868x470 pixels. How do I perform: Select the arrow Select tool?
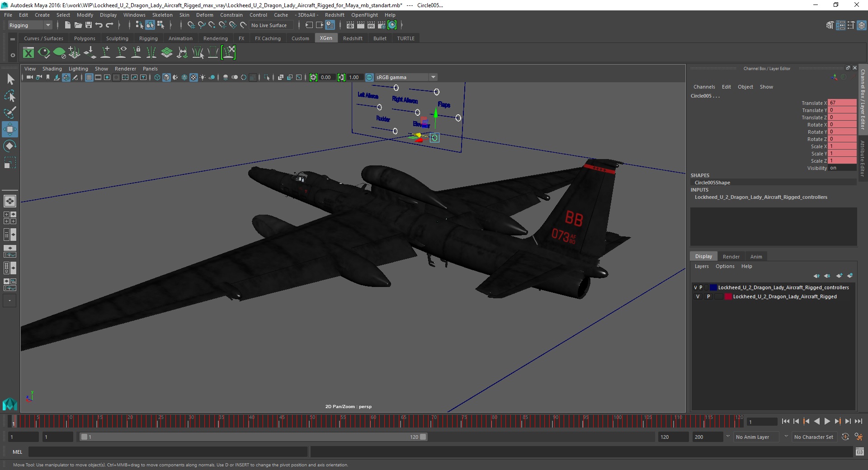tap(10, 80)
